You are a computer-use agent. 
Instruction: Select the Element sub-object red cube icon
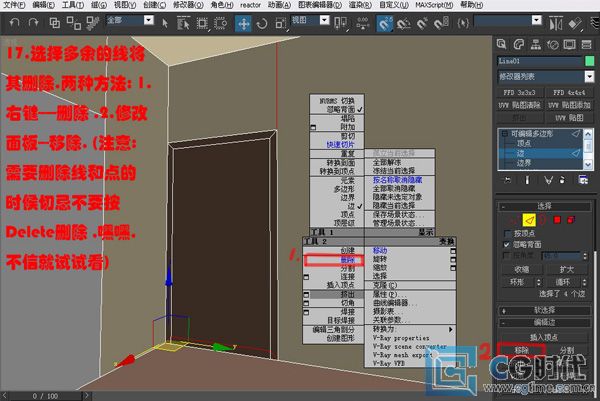click(x=571, y=220)
